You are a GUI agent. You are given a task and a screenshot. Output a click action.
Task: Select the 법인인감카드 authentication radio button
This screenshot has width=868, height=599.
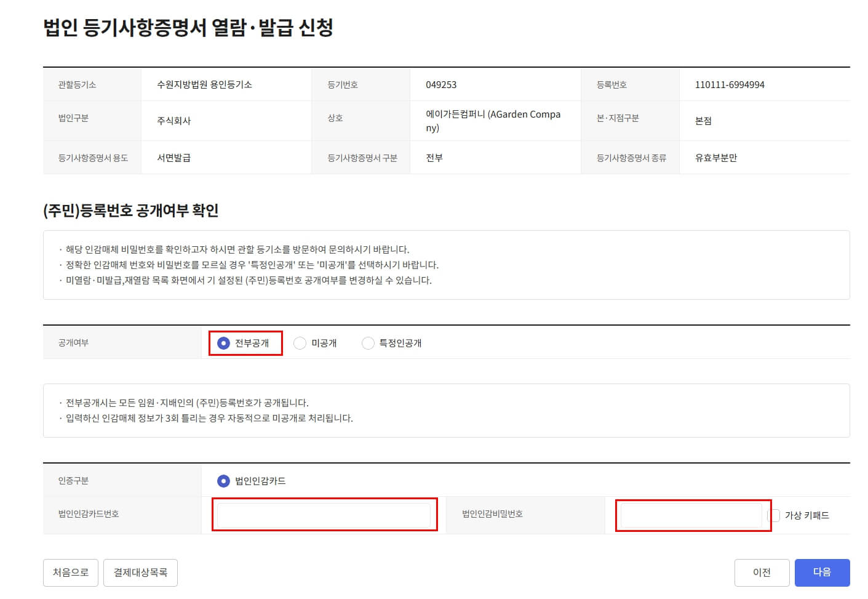(x=222, y=481)
